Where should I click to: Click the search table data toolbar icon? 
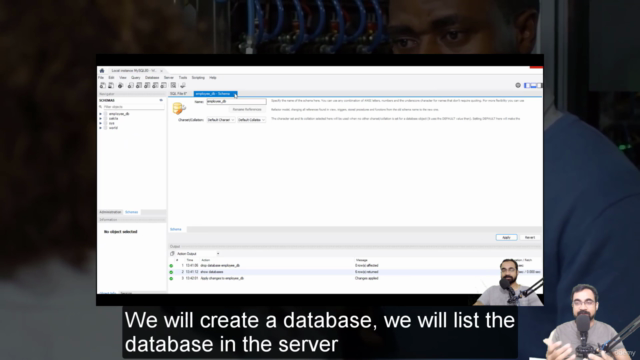coord(173,85)
